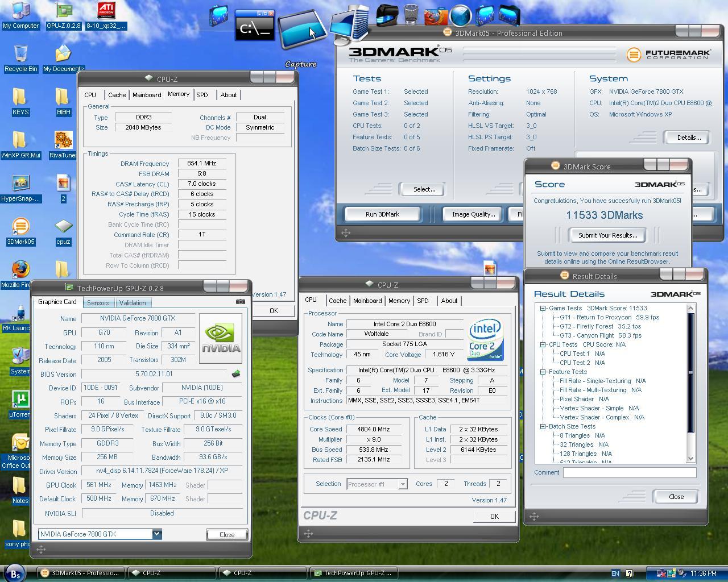The width and height of the screenshot is (728, 582).
Task: Click the Capture icon in the dock
Action: [302, 31]
